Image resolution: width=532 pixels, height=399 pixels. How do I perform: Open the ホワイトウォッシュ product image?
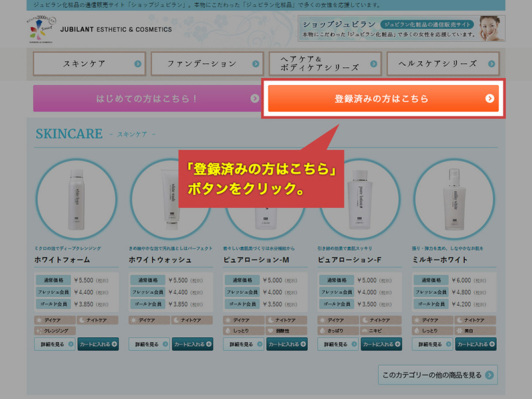coord(171,199)
